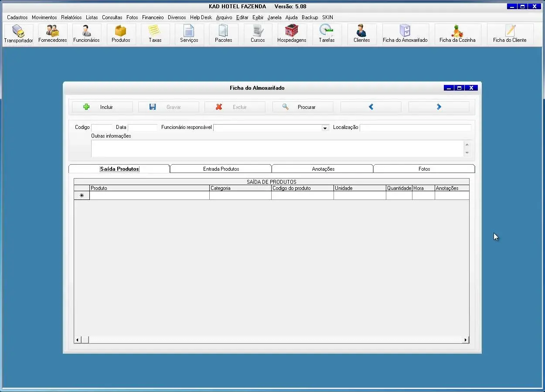Select the Produtos box icon
This screenshot has height=392, width=545.
click(121, 34)
